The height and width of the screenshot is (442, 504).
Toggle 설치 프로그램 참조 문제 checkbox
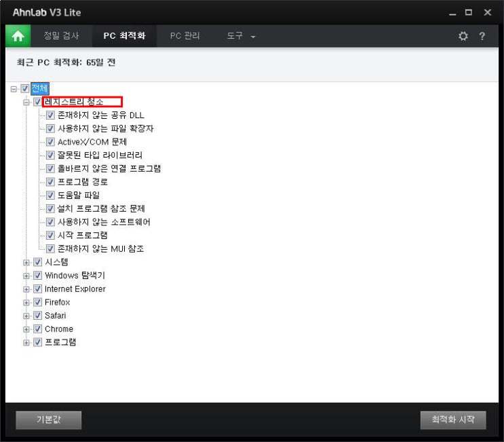(x=50, y=208)
